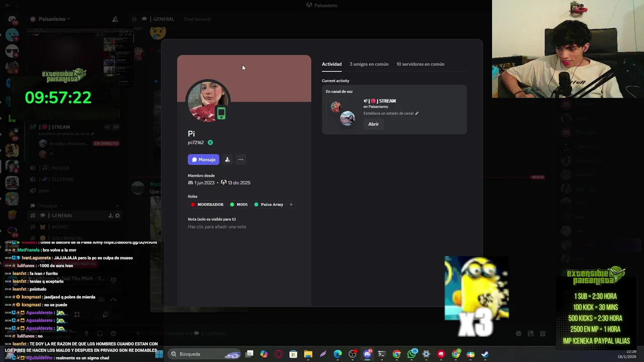Click the large voice member avatar in activity card
This screenshot has width=644, height=362.
(x=347, y=119)
